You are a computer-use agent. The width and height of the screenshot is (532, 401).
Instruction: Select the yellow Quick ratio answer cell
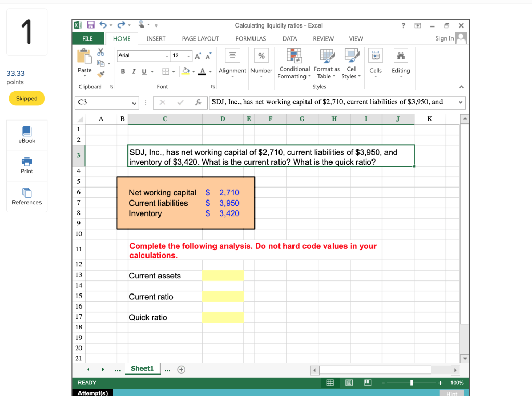pos(223,317)
